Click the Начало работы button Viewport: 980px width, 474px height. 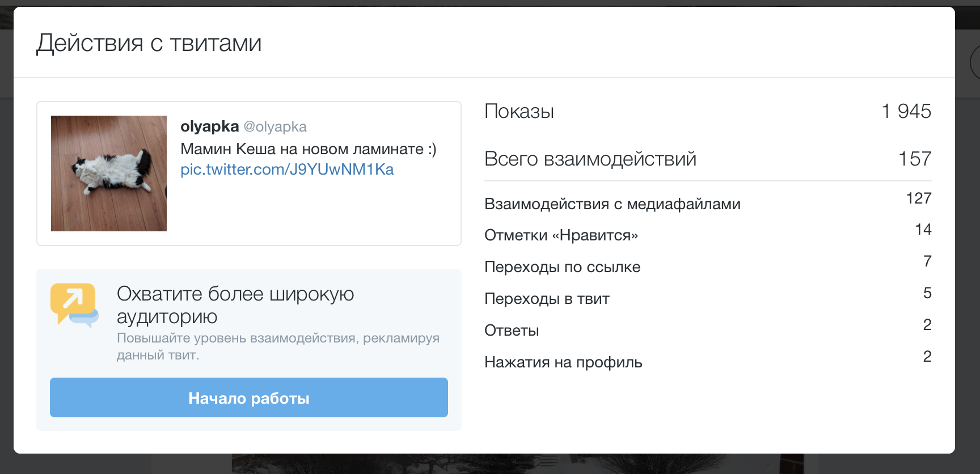249,397
